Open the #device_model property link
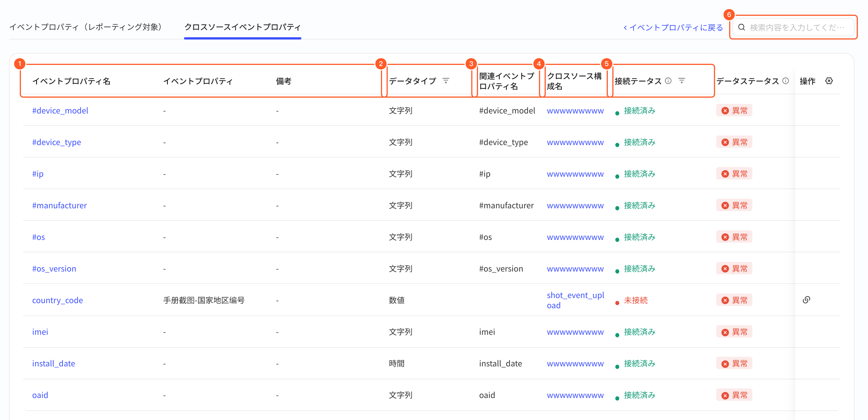This screenshot has height=420, width=868. [60, 111]
